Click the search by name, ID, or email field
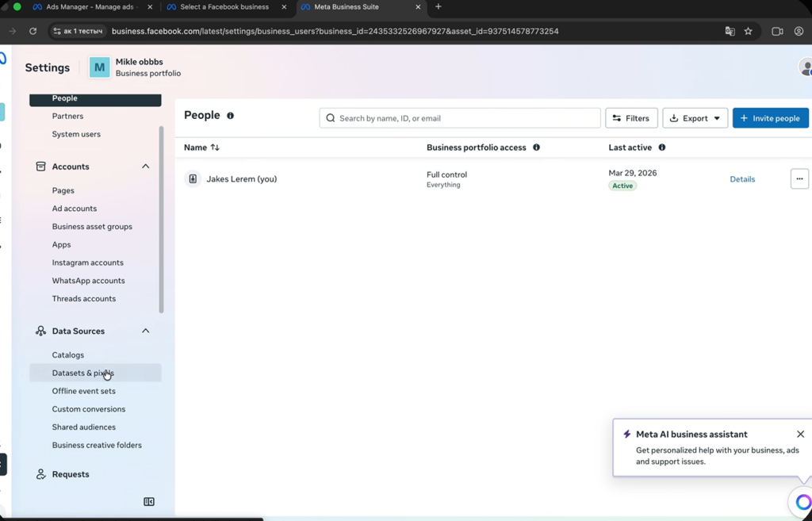The image size is (812, 521). (460, 118)
